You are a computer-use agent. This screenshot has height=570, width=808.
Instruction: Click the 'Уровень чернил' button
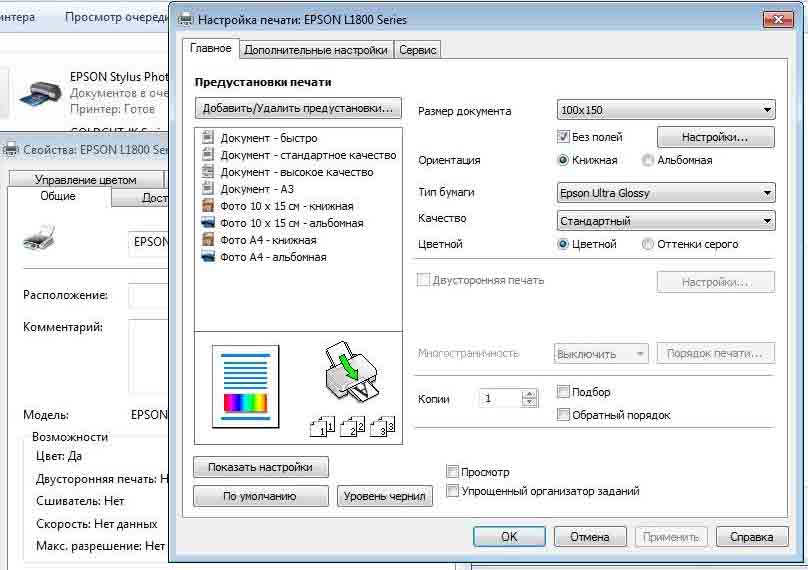click(384, 496)
